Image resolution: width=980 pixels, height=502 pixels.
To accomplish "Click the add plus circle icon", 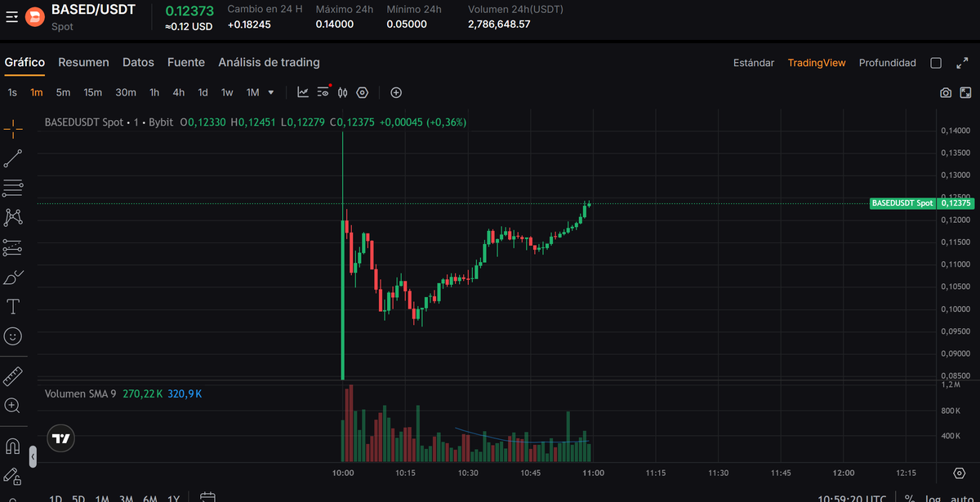I will [x=396, y=92].
